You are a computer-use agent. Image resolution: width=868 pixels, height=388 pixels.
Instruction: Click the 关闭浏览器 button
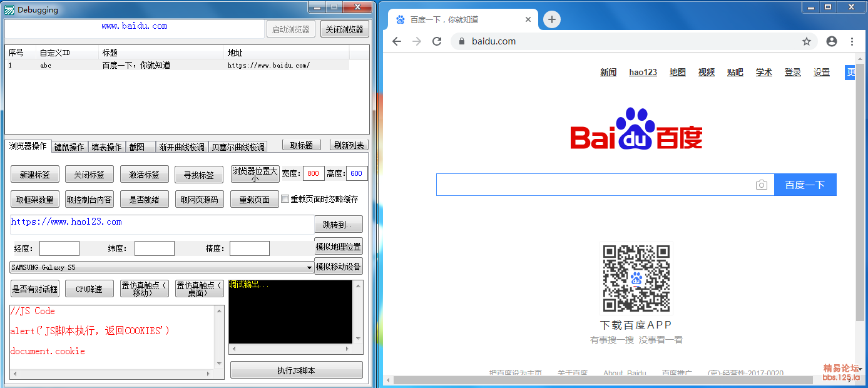[x=345, y=29]
